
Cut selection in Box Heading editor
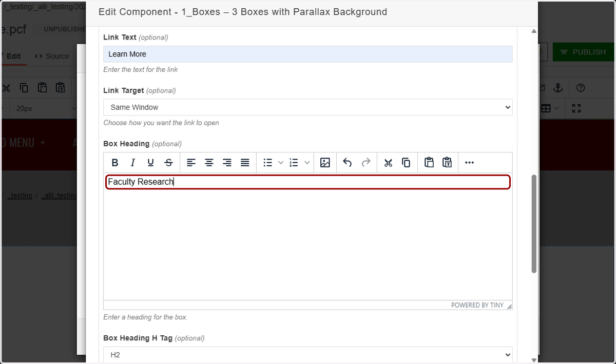point(388,163)
